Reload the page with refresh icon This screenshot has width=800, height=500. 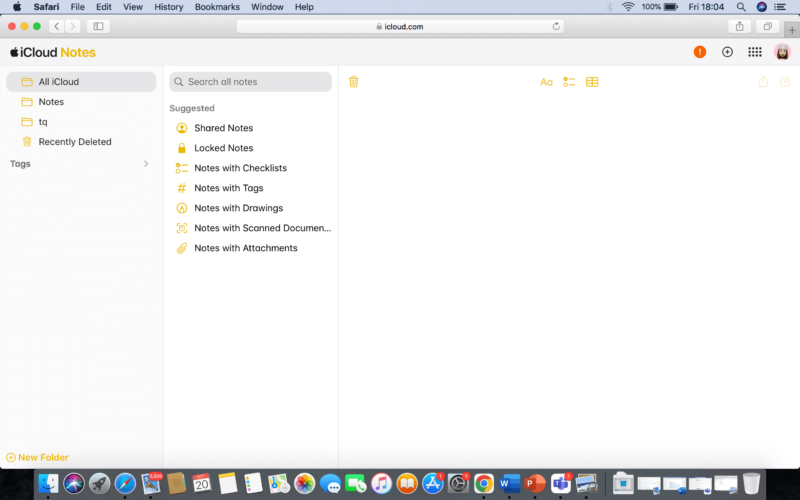tap(556, 27)
